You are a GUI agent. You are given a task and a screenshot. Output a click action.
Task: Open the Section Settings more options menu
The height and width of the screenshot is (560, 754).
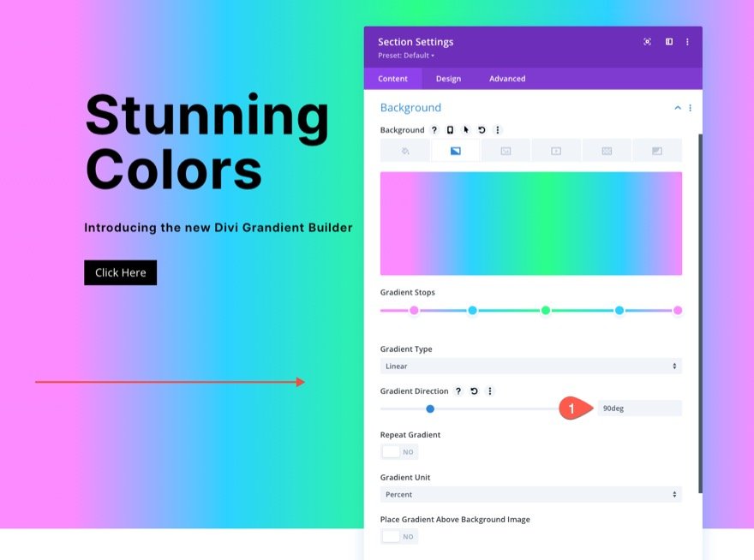[687, 42]
